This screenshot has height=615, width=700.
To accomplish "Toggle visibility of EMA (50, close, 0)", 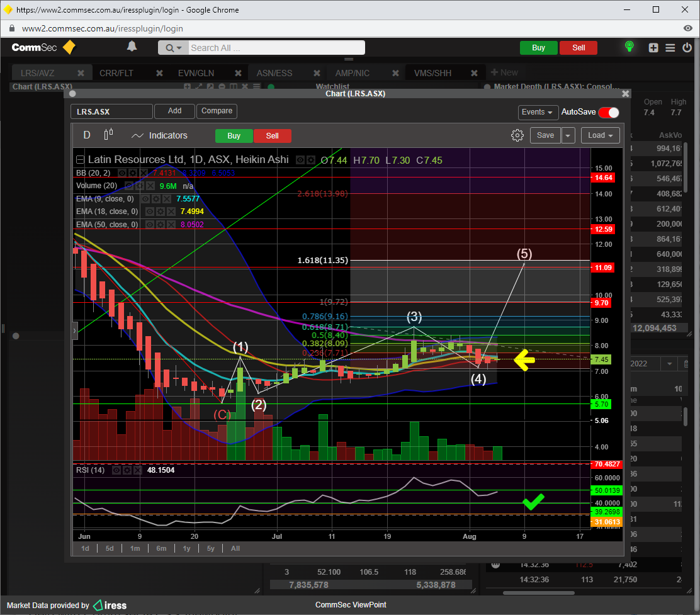I will pos(150,225).
